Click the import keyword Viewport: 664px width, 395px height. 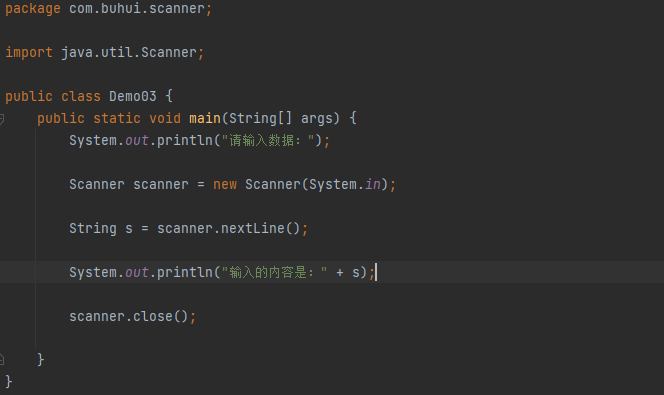29,52
